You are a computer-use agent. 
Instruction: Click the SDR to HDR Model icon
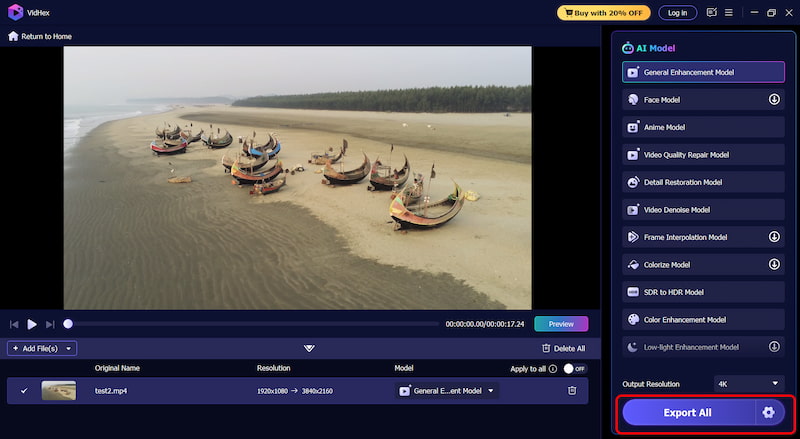click(633, 292)
